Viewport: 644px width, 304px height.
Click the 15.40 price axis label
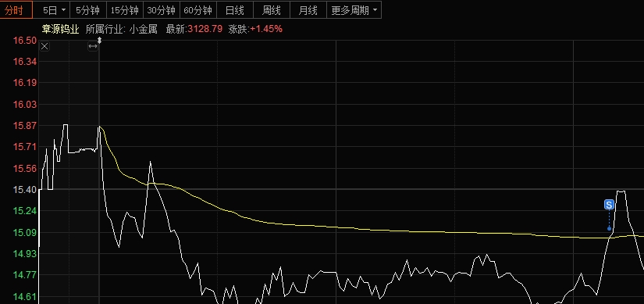pos(25,190)
